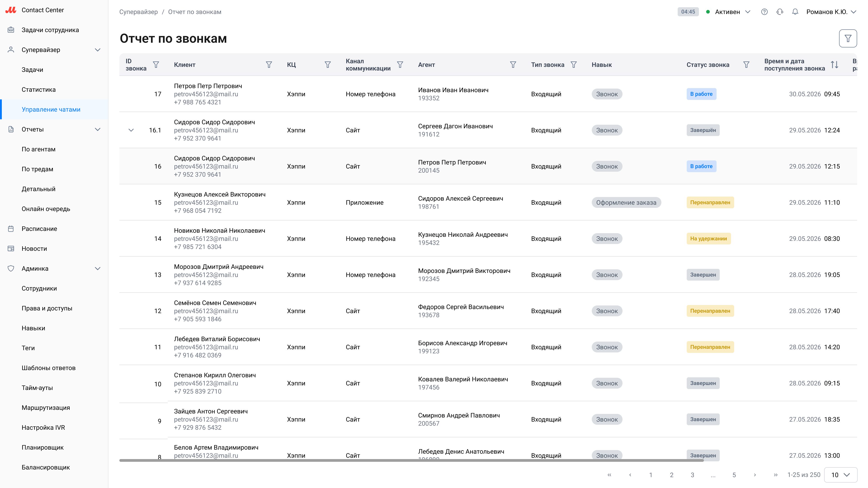
Task: Click the В работе status badge for call 17
Action: click(701, 94)
